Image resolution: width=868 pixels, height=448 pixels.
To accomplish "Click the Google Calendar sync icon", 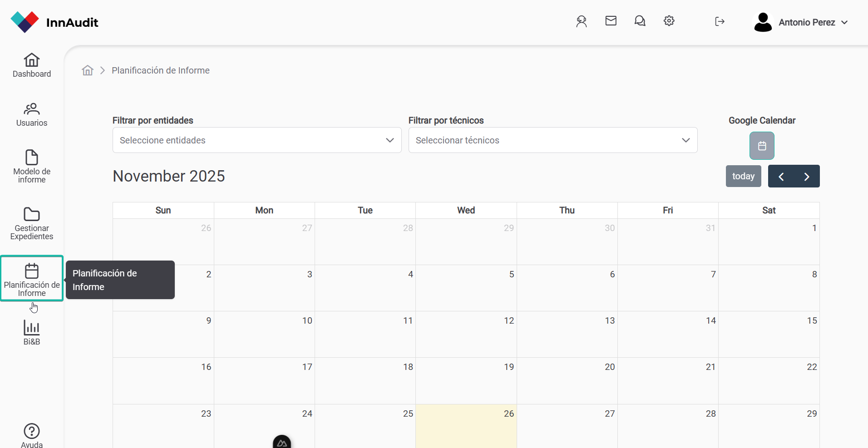I will coord(762,146).
